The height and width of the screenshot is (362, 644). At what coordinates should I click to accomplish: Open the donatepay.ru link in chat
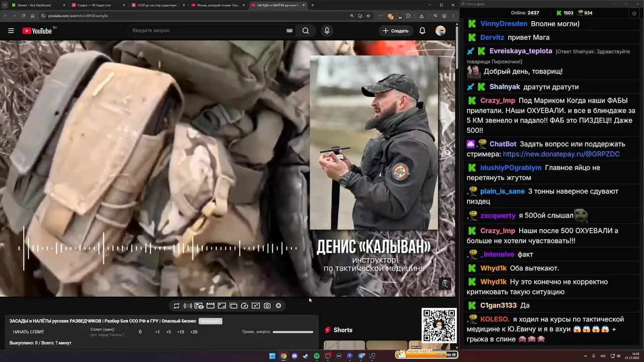[561, 154]
